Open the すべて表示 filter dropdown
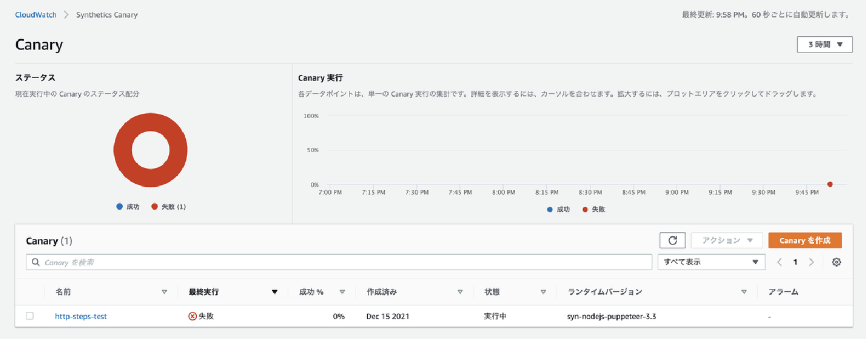The width and height of the screenshot is (868, 339). pyautogui.click(x=711, y=262)
